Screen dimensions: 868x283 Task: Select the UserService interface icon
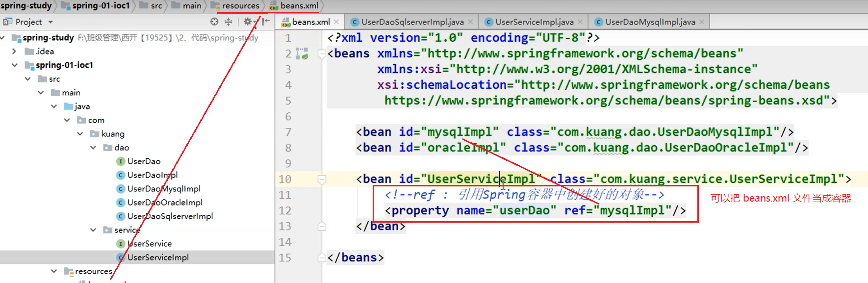click(x=121, y=243)
